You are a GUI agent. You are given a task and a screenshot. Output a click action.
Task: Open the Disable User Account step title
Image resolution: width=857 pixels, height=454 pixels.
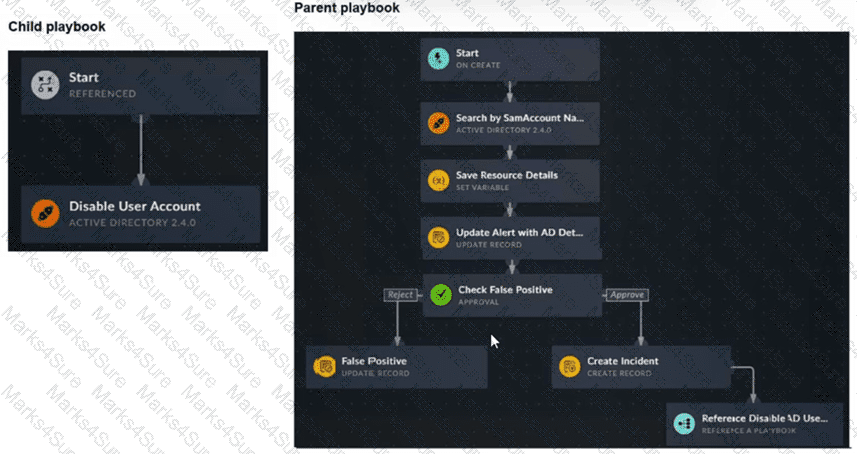[x=134, y=207]
